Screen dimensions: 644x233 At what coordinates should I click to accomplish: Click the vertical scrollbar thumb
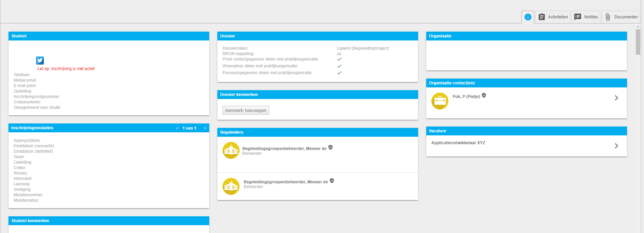638,42
